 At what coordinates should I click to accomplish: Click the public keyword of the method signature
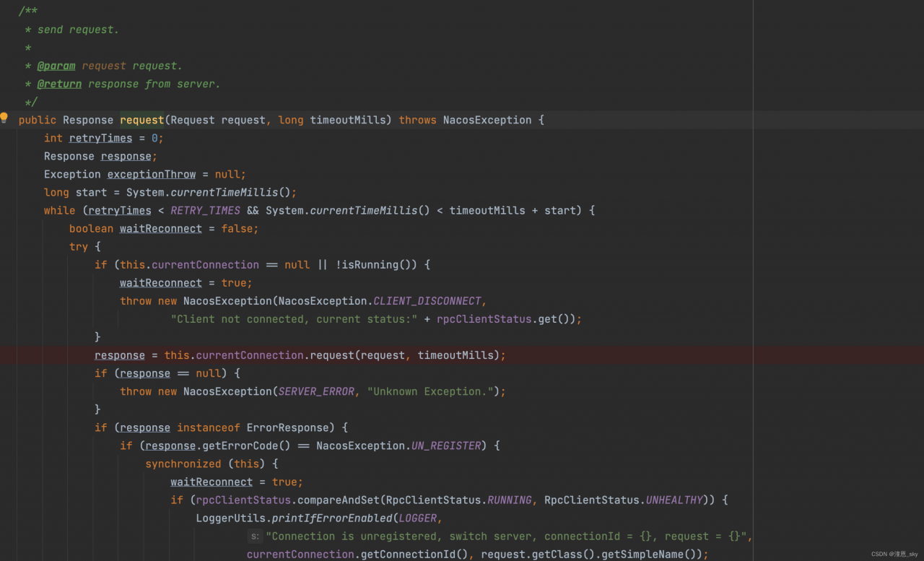pyautogui.click(x=38, y=120)
